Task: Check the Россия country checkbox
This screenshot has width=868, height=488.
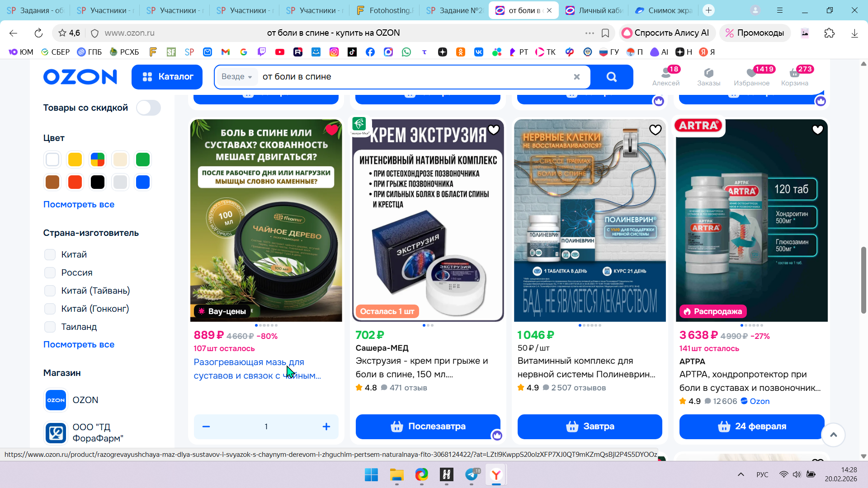Action: [x=50, y=272]
